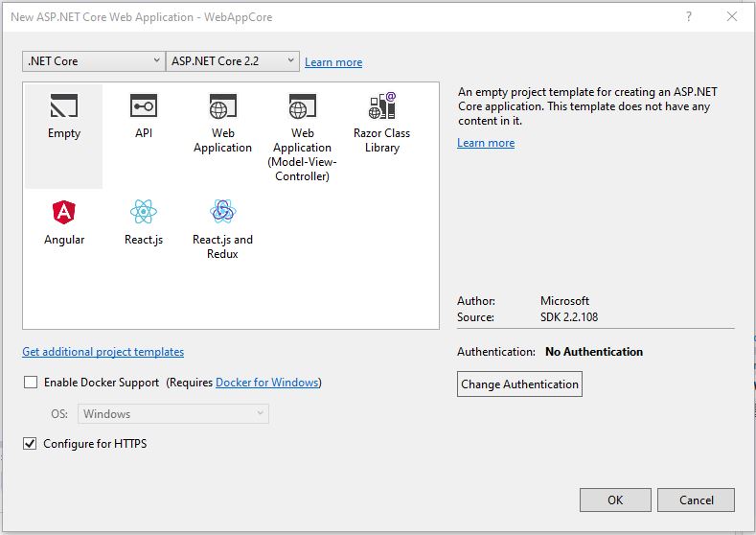Uncheck Configure for HTTPS
Image resolution: width=756 pixels, height=535 pixels.
[x=30, y=443]
